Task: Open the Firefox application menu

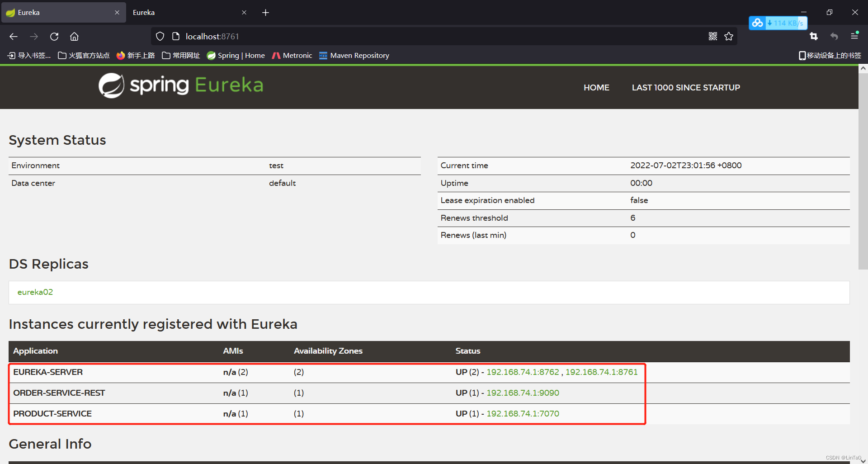Action: pos(854,36)
